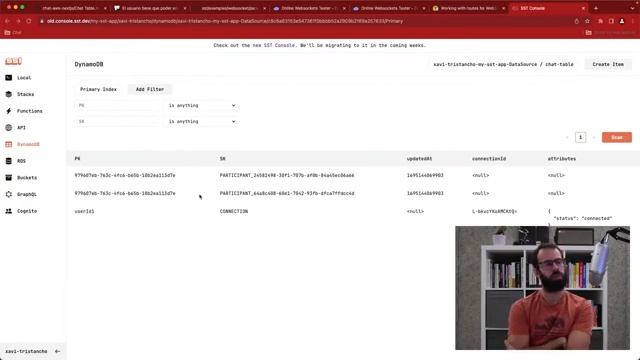Screen dimensions: 640x360
Task: Click the Chat bookmarks folder
Action: 13,32
